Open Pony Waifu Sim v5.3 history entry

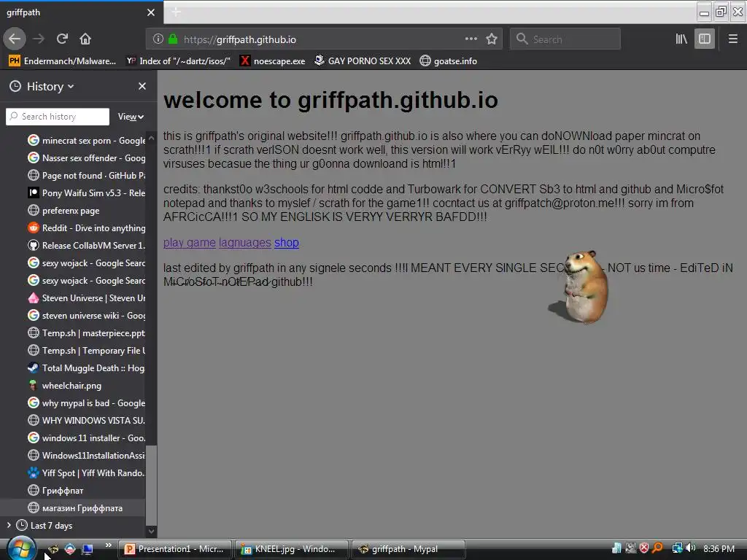pos(86,192)
